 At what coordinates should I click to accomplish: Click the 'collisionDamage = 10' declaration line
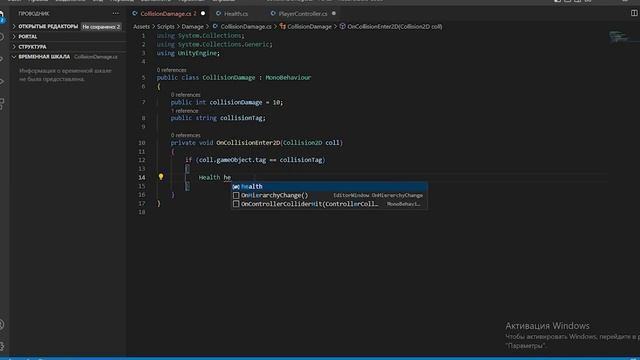(227, 102)
